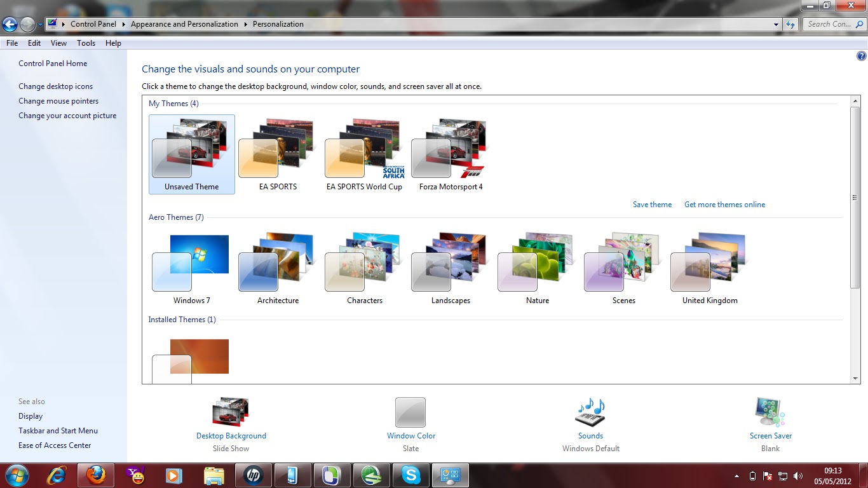Click Get more themes online
Screen dimensions: 868x488
click(724, 205)
